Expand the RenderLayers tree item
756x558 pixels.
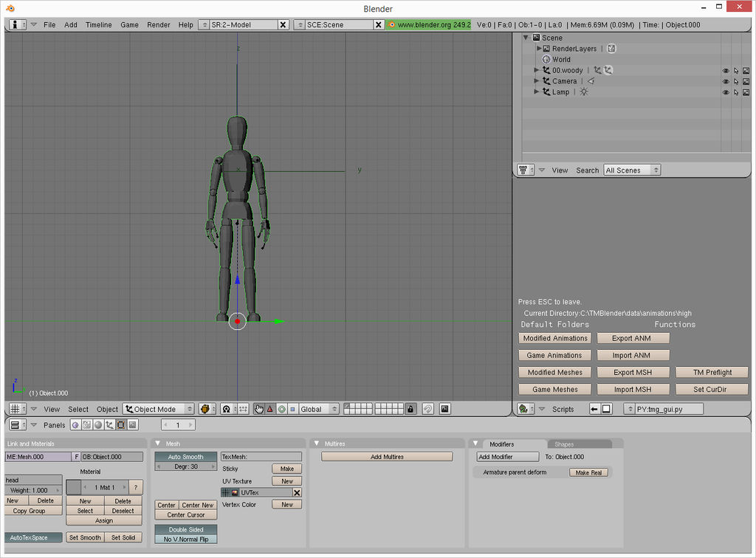539,48
